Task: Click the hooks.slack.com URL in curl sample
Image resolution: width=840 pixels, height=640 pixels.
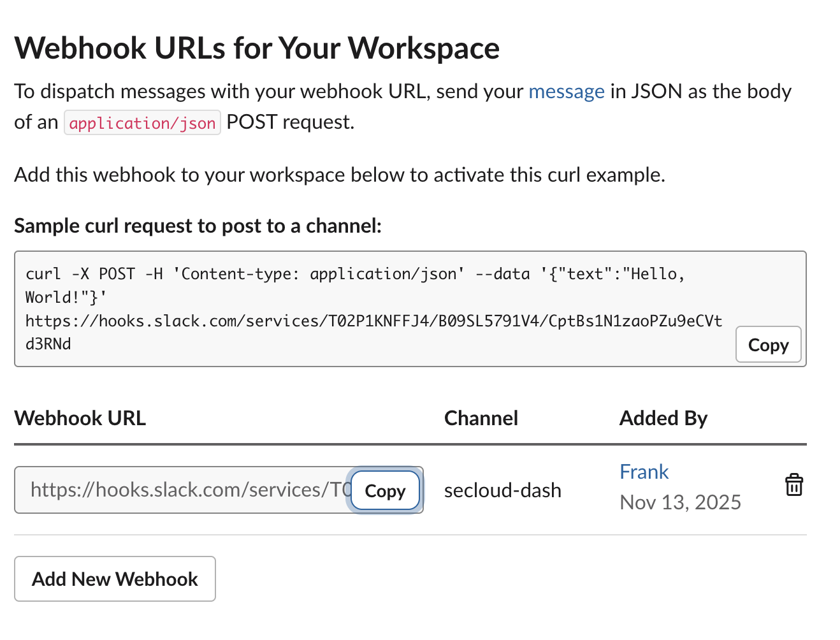Action: (373, 321)
